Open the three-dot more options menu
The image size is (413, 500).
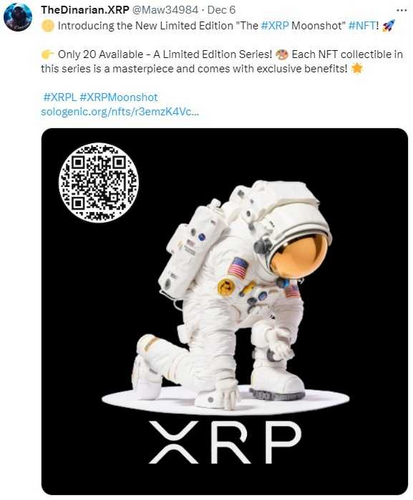pyautogui.click(x=401, y=10)
